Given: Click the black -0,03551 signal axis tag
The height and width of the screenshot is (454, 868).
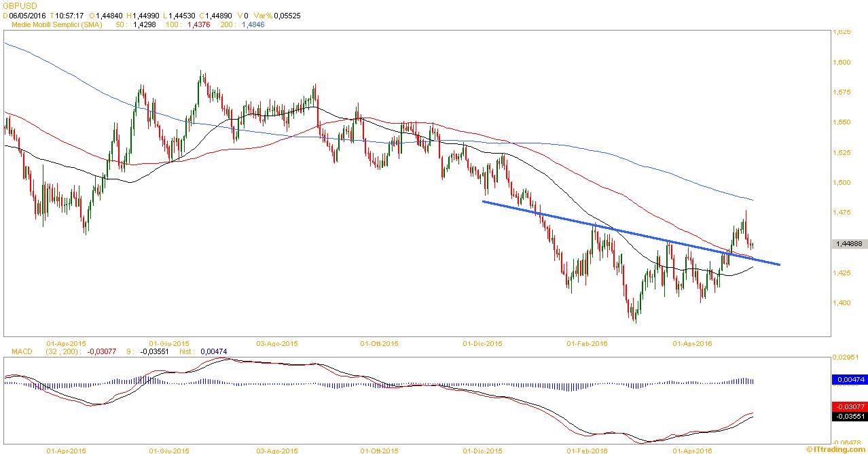Looking at the screenshot, I should coord(849,416).
